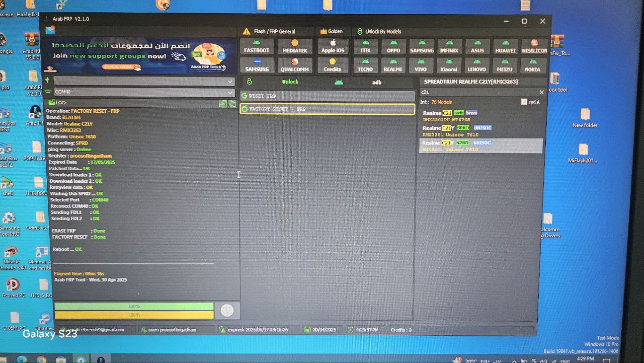Screen dimensions: 644x363
Task: Select Realme C21 RMX3201PU MT6765 model
Action: 481,116
